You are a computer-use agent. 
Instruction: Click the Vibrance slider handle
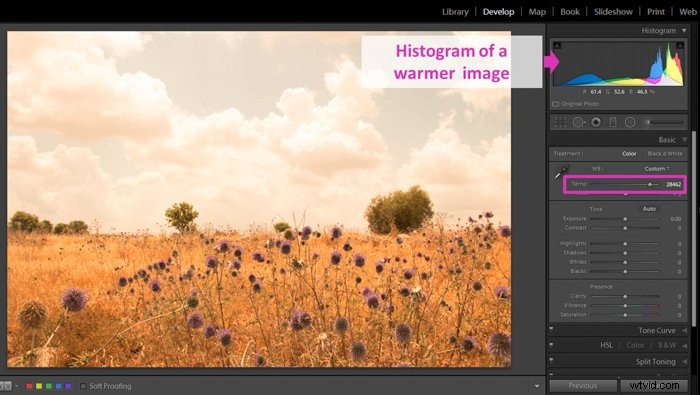click(625, 306)
